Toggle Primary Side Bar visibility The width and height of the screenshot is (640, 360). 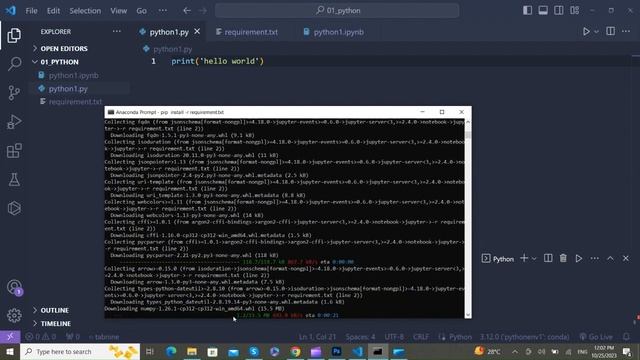[x=527, y=11]
